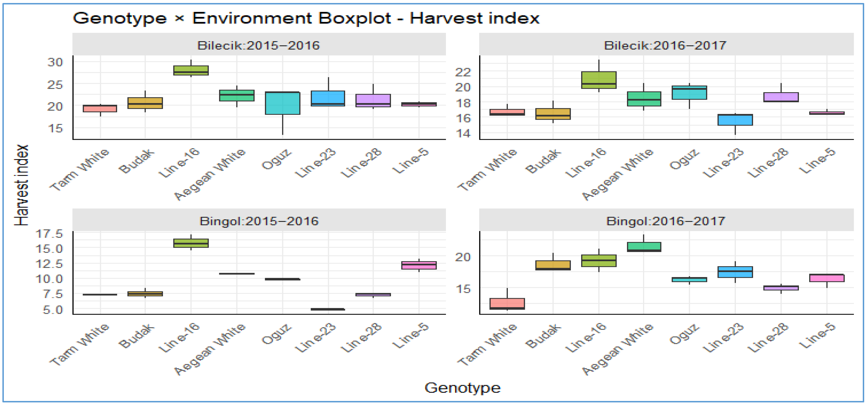Select the Aegean White box in Bingol:2016−2017

(644, 247)
